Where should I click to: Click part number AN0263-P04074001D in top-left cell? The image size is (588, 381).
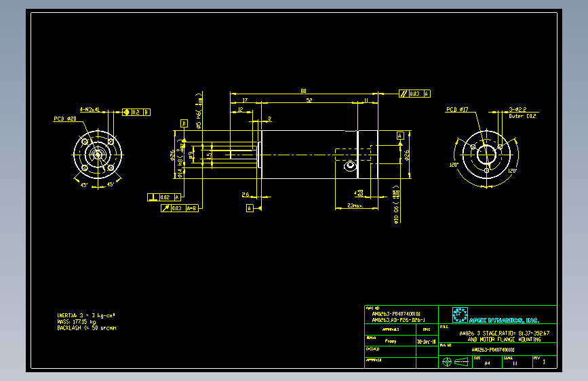pos(396,314)
